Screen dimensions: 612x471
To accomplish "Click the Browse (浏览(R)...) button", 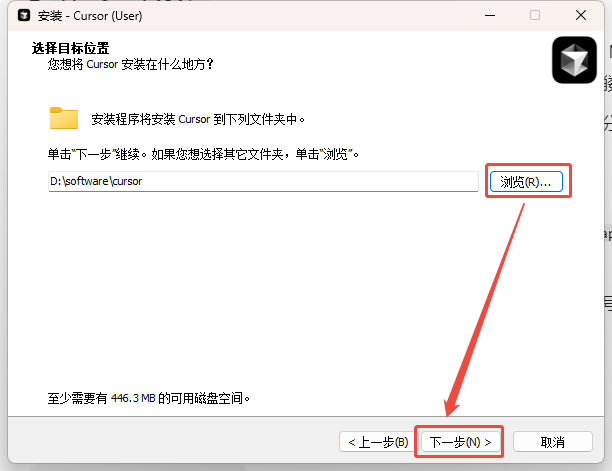I will 526,181.
